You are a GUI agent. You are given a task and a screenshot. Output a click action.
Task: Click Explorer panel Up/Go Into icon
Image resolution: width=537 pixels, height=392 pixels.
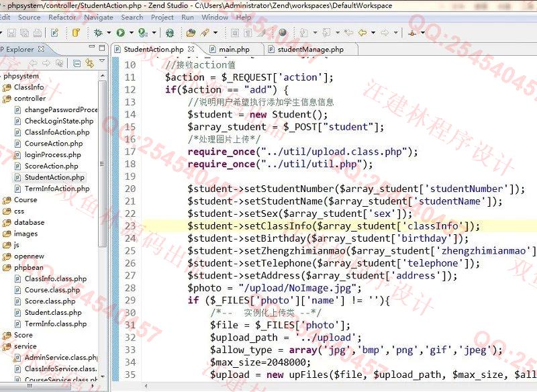(x=59, y=63)
